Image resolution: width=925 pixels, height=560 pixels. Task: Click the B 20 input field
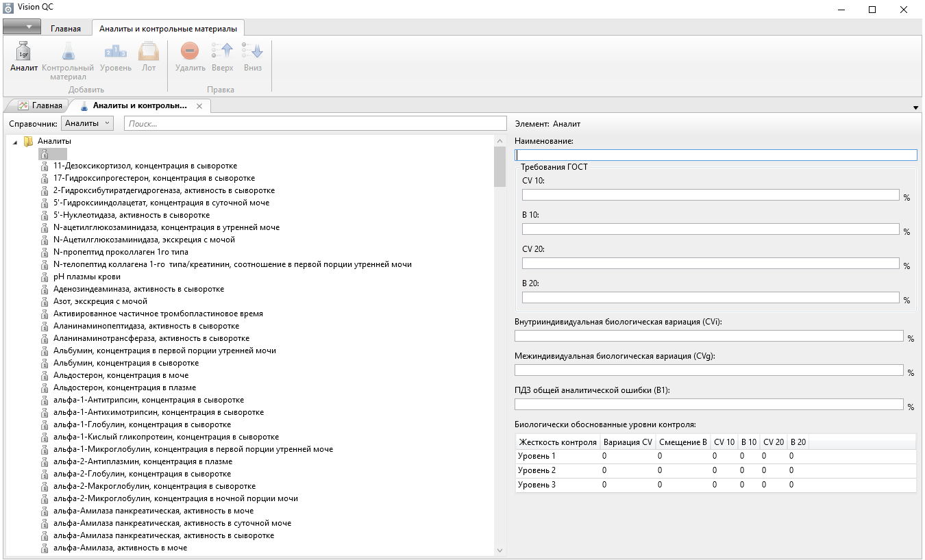pos(711,298)
